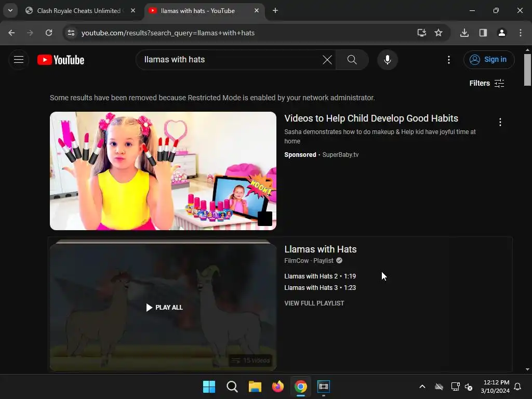Sign in to YouTube

[x=488, y=60]
